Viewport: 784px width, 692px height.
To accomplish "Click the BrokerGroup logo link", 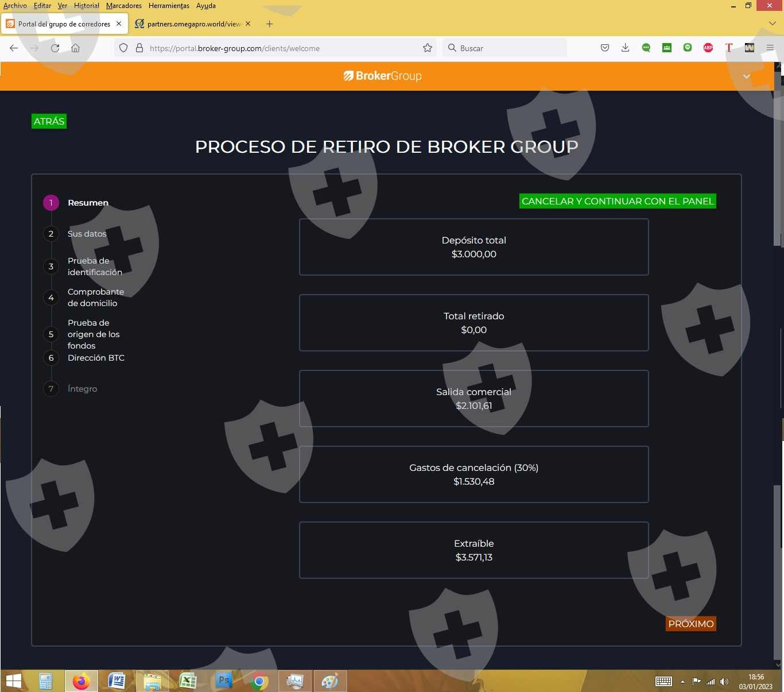I will tap(383, 76).
